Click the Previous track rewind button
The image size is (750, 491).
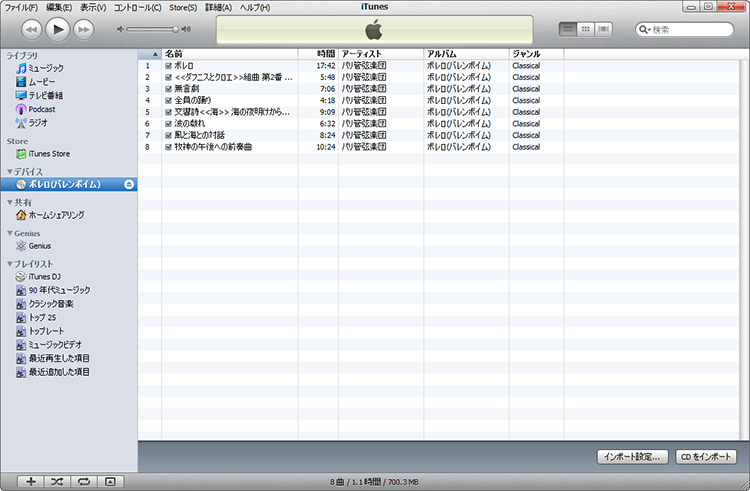click(32, 30)
